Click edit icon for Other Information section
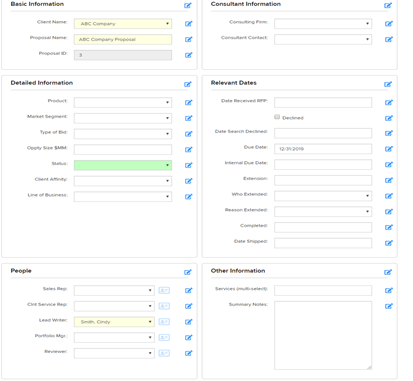The image size is (413, 381). pos(388,272)
